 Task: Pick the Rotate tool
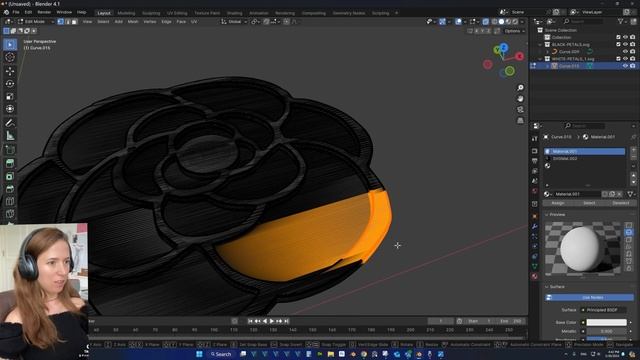10,84
